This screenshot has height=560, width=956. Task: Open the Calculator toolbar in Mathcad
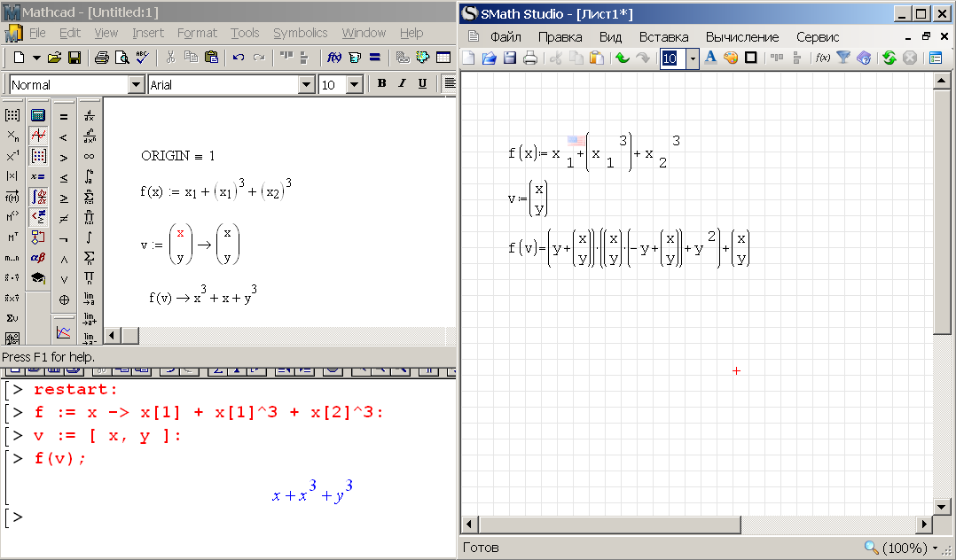point(38,116)
